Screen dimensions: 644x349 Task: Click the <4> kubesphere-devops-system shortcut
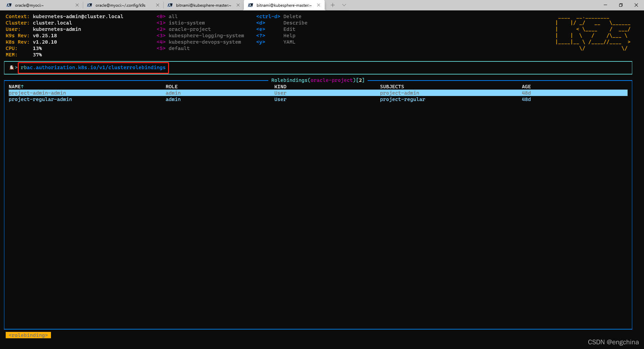click(x=199, y=42)
